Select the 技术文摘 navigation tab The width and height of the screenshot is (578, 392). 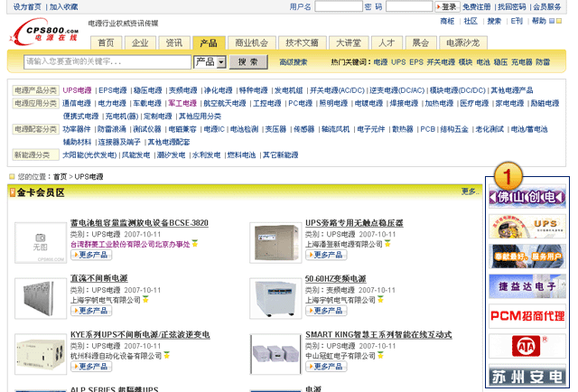pos(302,42)
